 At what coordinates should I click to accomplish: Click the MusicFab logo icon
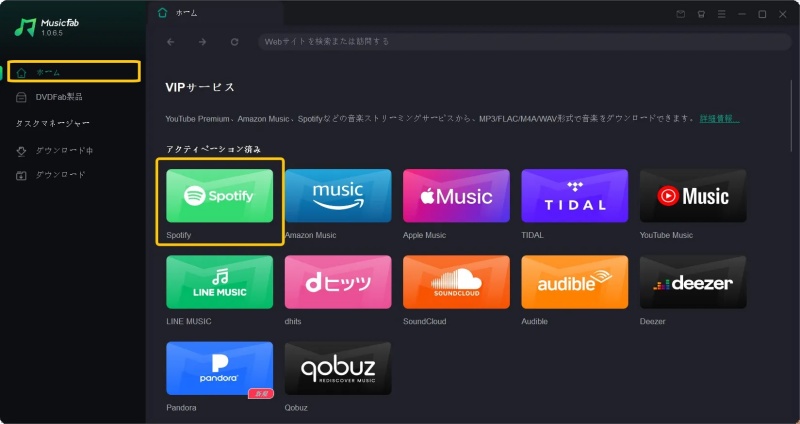coord(25,27)
